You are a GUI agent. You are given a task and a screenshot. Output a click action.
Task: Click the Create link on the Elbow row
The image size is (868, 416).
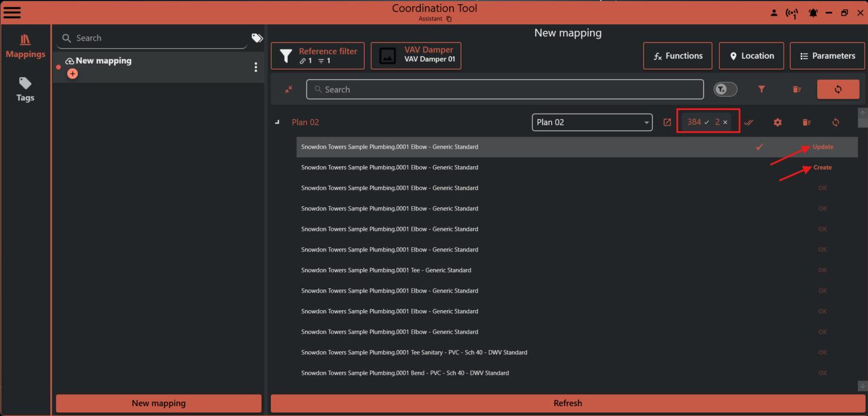(x=821, y=167)
